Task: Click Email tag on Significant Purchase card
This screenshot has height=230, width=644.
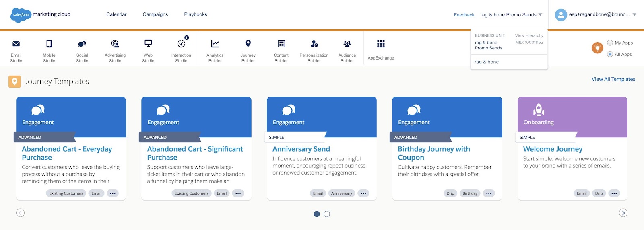Action: coord(222,193)
